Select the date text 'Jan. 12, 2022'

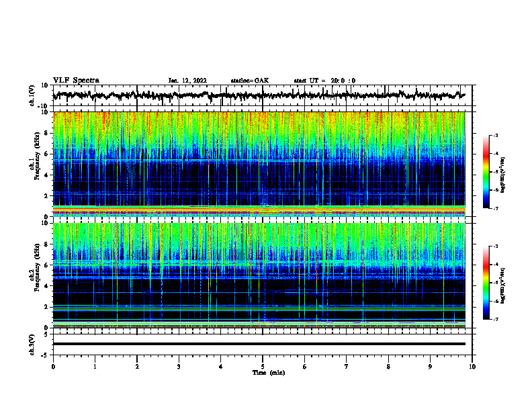pos(187,81)
